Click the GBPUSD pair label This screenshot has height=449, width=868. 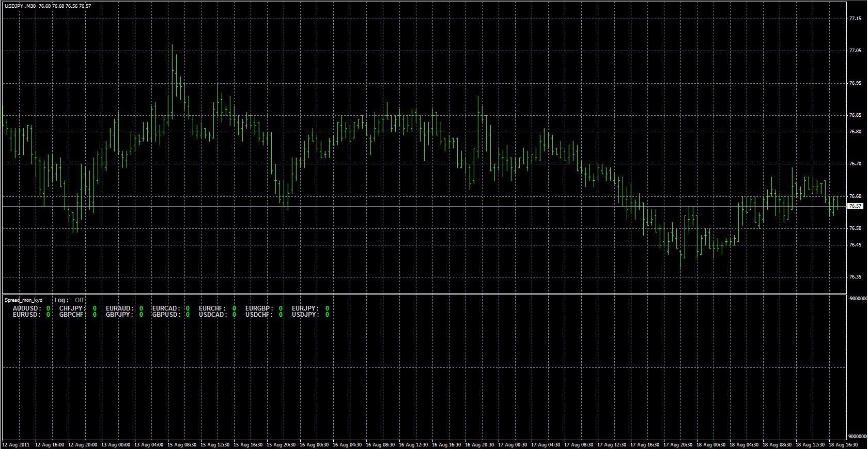(x=166, y=314)
